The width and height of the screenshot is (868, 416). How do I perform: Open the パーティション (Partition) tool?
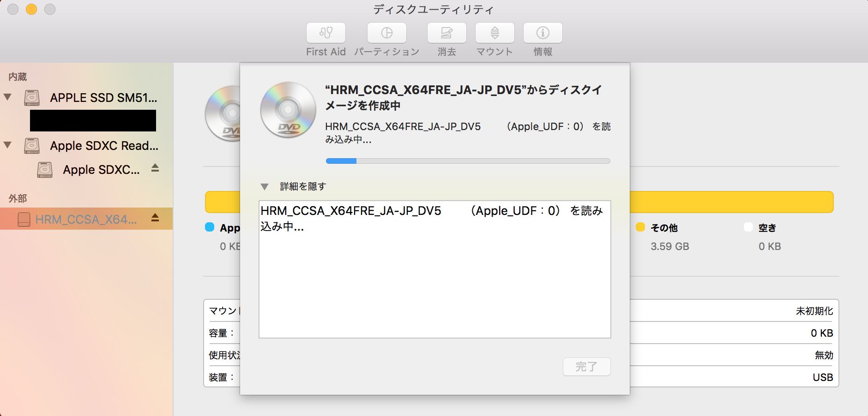click(386, 33)
